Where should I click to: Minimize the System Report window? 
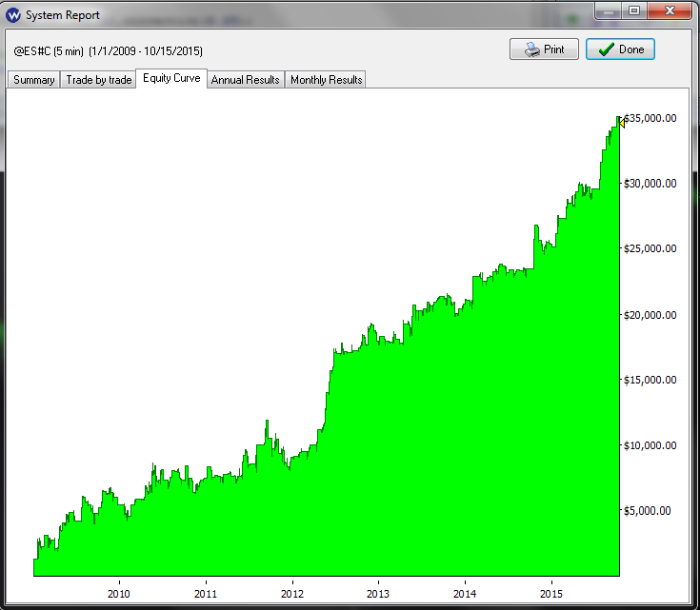(x=608, y=11)
